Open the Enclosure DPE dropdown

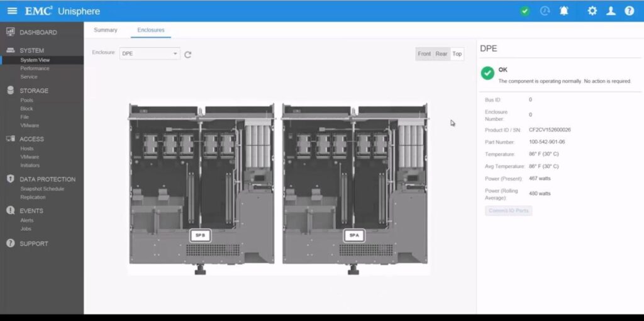[150, 53]
